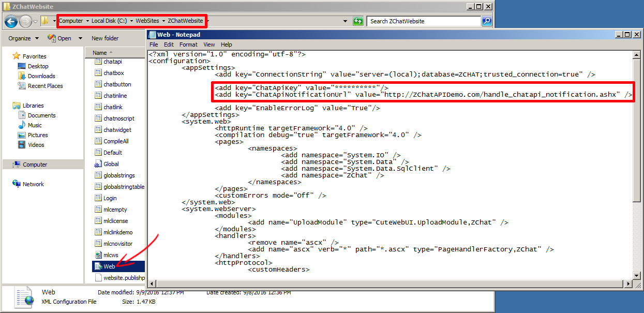Click Notepad horizontal scrollbar left arrow

152,284
